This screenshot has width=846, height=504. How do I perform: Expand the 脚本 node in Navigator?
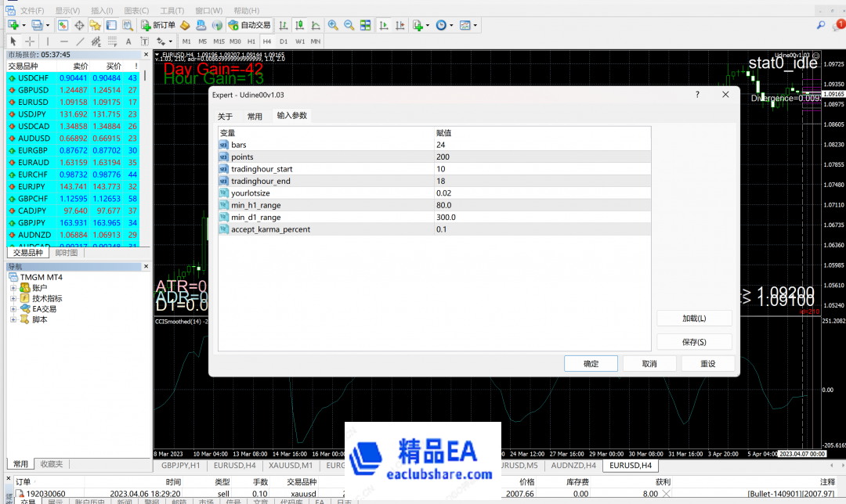pos(13,319)
